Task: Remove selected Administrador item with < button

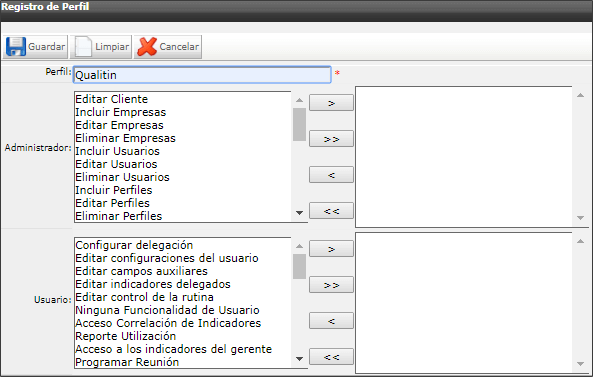Action: (331, 175)
